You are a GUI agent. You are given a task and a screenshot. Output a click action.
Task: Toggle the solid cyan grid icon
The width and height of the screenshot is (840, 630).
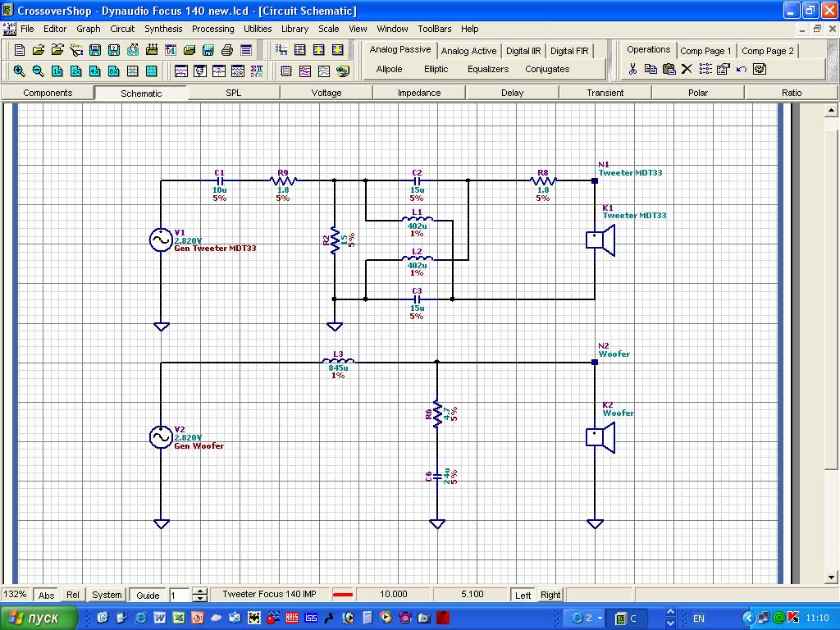152,71
